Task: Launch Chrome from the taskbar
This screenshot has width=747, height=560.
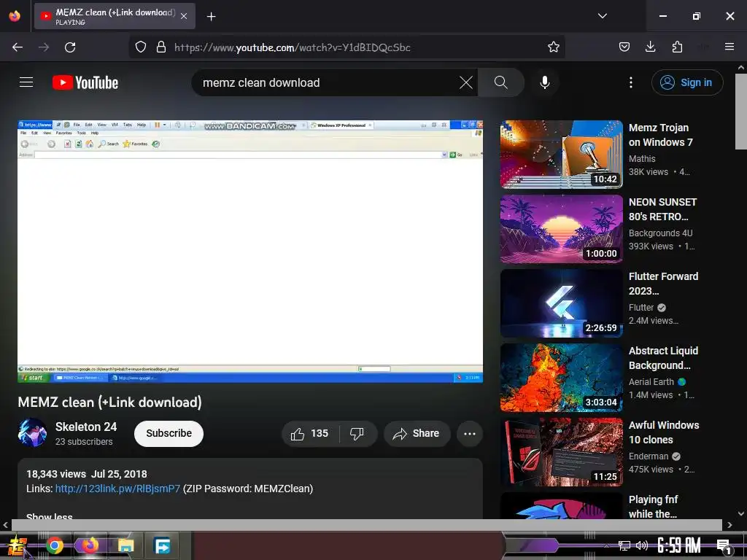Action: tap(55, 545)
